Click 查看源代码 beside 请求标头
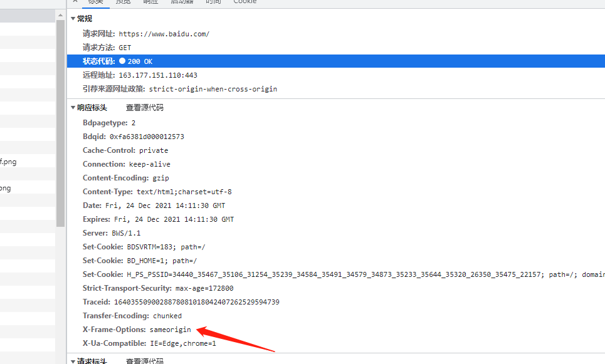This screenshot has width=605, height=364. 144,361
